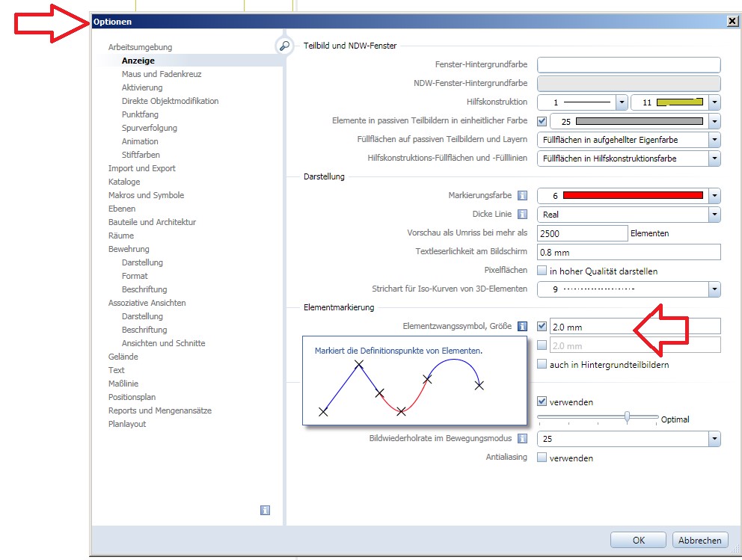Click the info icon at bottom of sidebar

265,510
